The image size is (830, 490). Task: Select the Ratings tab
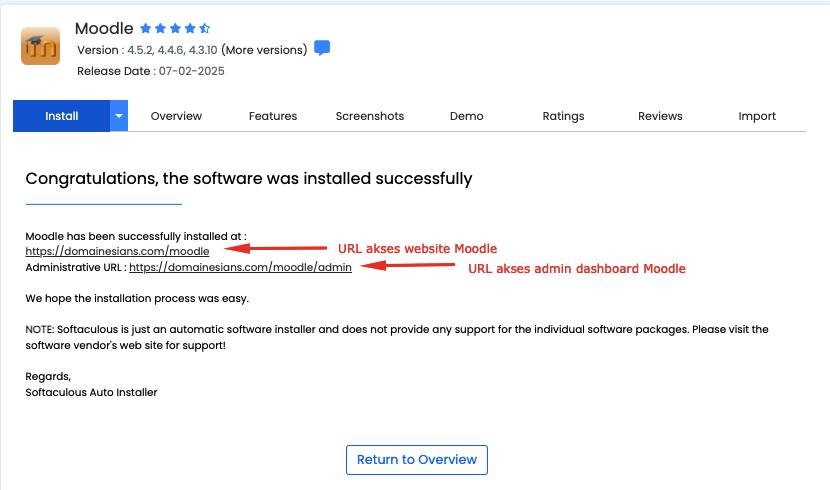pyautogui.click(x=563, y=116)
